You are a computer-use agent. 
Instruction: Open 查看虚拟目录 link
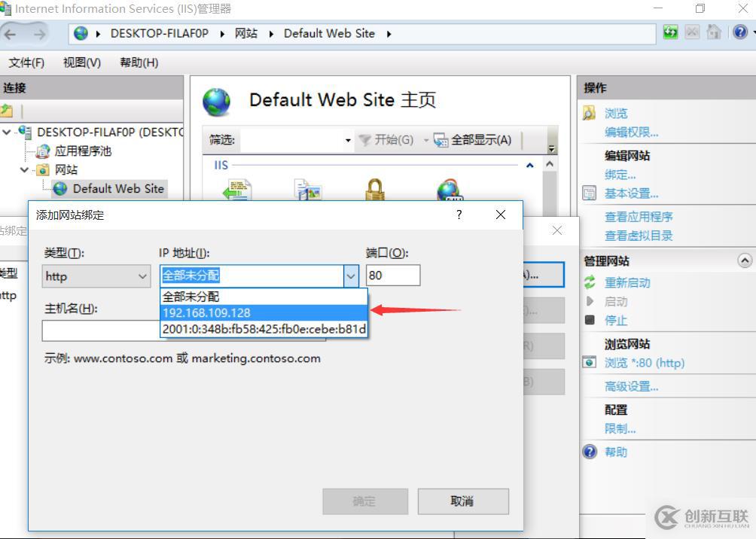639,236
